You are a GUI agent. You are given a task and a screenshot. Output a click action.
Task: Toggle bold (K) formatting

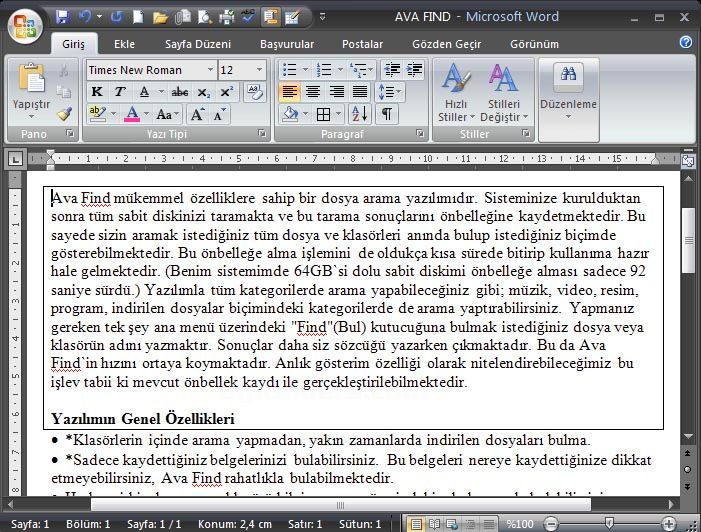point(97,92)
